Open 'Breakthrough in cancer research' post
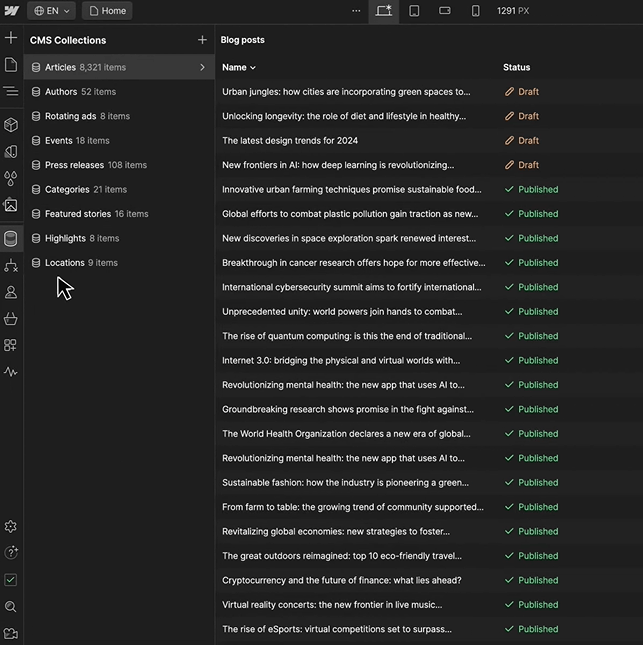The image size is (643, 645). click(354, 263)
